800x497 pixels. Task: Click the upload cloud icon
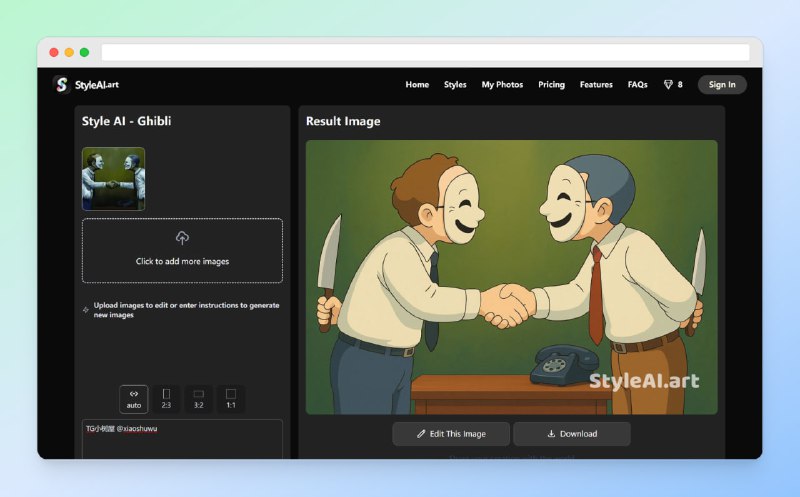[x=182, y=238]
